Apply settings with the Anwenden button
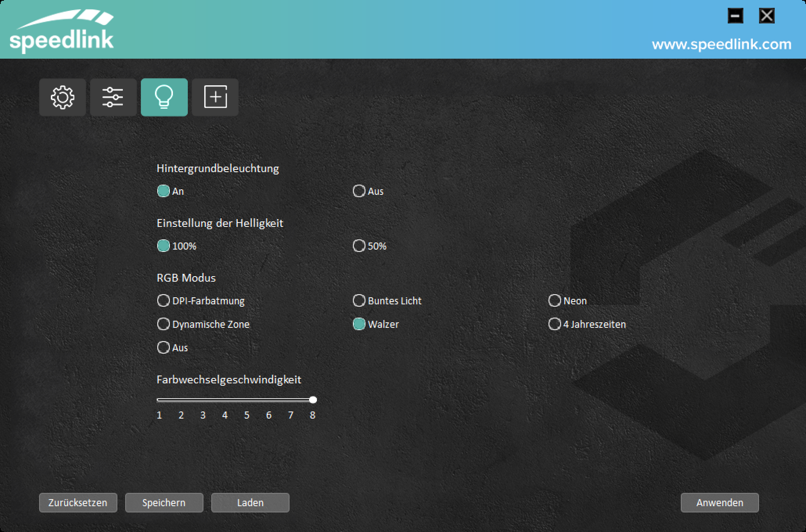Viewport: 806px width, 532px height. click(x=720, y=503)
